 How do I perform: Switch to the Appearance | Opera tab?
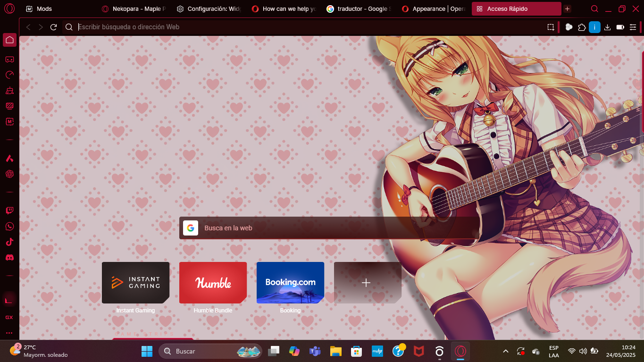pos(434,8)
